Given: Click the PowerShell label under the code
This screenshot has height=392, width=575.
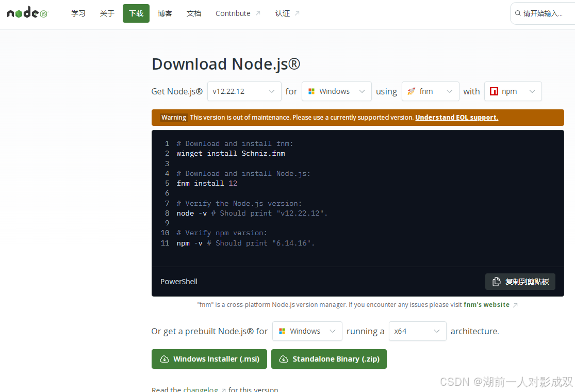Looking at the screenshot, I should pyautogui.click(x=179, y=282).
